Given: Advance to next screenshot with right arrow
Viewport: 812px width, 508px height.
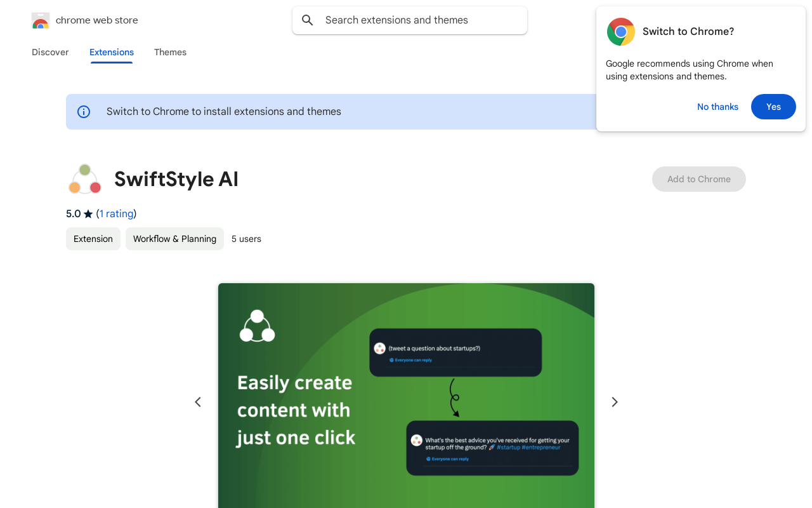Looking at the screenshot, I should pos(614,402).
